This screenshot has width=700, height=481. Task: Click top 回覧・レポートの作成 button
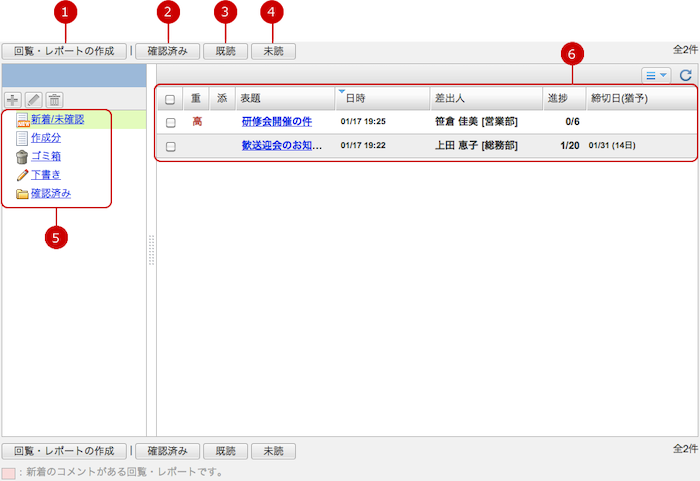tap(64, 51)
